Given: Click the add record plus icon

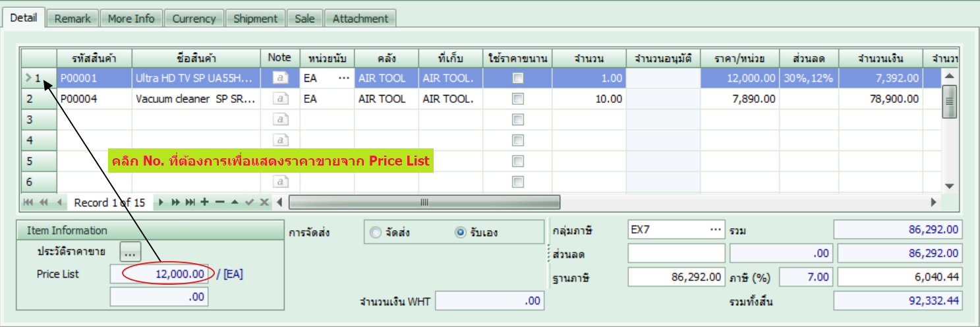Looking at the screenshot, I should point(204,202).
